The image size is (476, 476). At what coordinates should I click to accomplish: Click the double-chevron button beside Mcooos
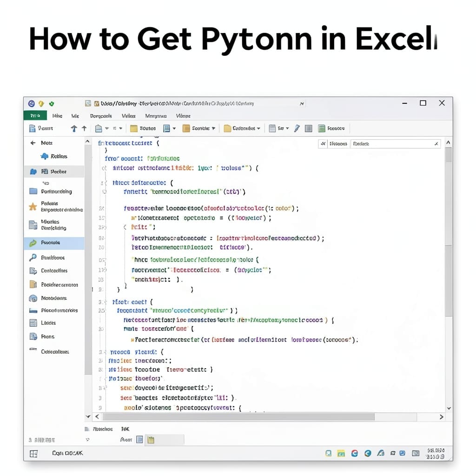323,144
